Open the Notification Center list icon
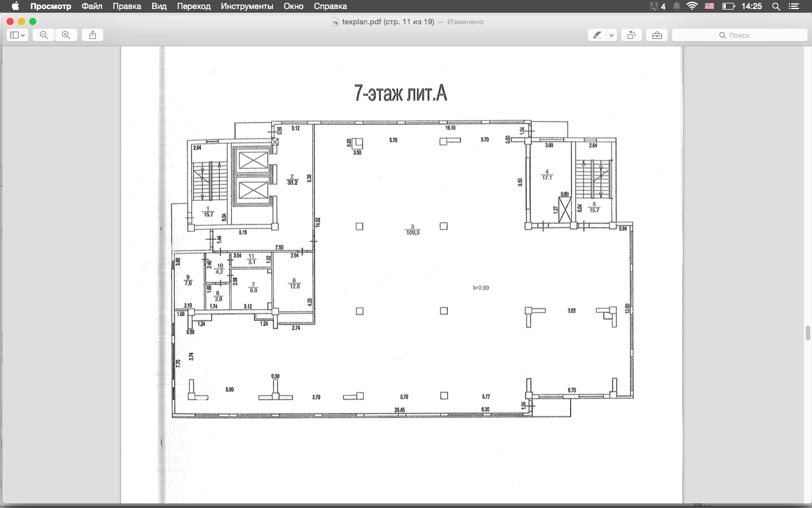This screenshot has width=812, height=508. tap(794, 6)
